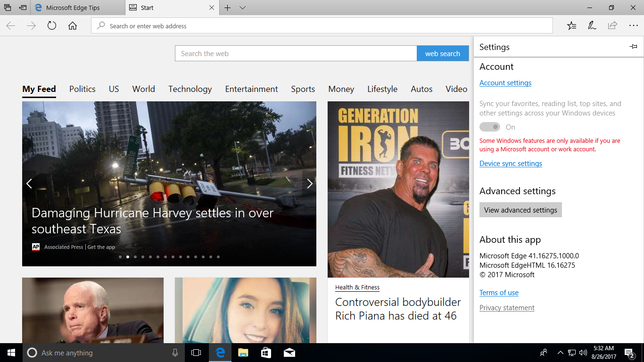This screenshot has height=362, width=644.
Task: Open the US news category
Action: click(114, 89)
